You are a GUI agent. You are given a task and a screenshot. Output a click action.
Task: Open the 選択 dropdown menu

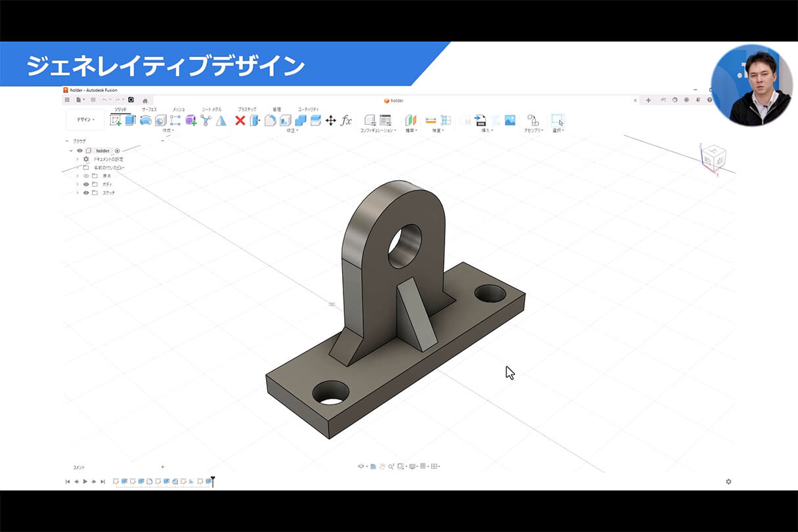tap(557, 131)
